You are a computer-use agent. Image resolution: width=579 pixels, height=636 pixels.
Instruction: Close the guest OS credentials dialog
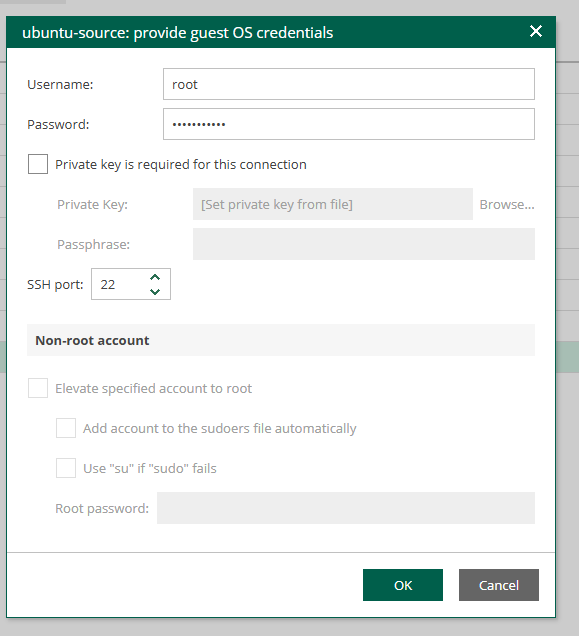[536, 31]
